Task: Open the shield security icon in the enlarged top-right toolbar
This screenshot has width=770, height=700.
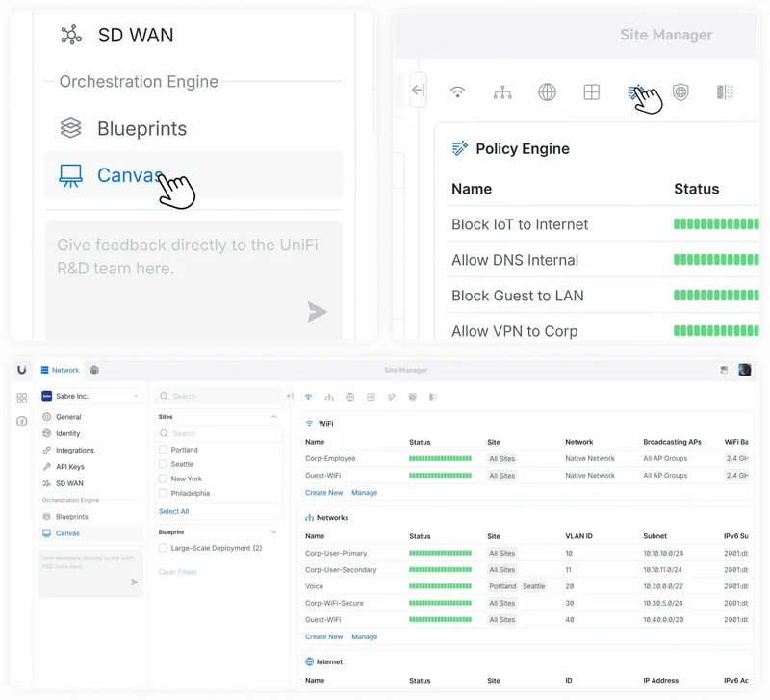Action: tap(680, 91)
